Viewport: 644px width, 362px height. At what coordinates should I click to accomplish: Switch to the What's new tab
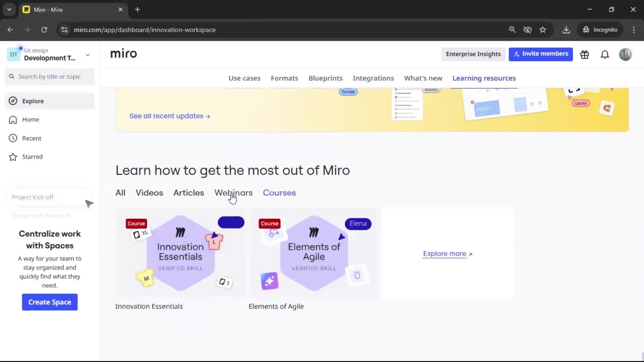tap(423, 78)
